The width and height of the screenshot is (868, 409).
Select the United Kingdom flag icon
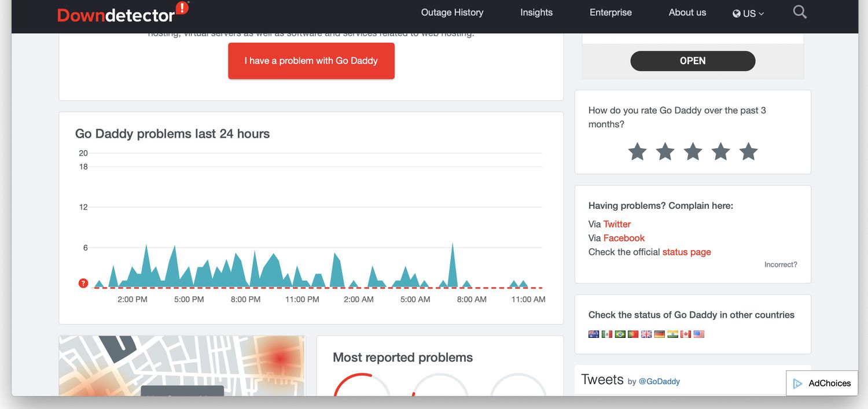[646, 334]
